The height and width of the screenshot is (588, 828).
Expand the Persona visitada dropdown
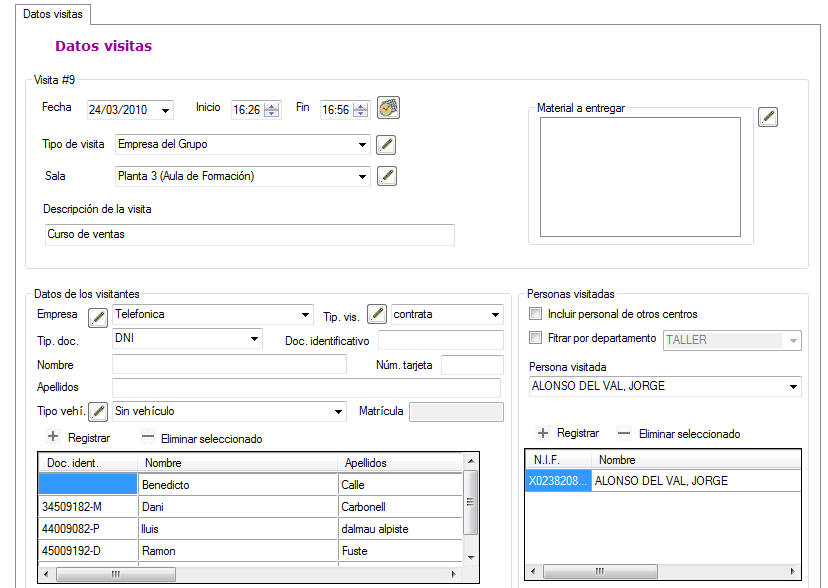click(793, 386)
